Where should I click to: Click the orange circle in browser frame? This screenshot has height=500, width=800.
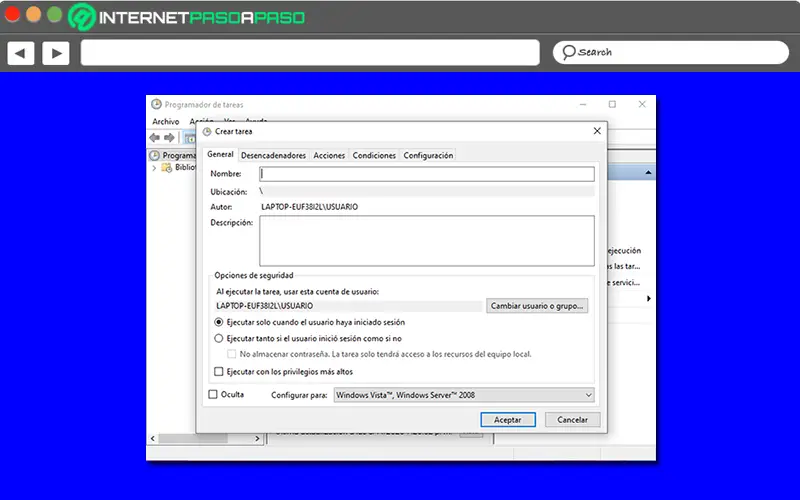(33, 14)
